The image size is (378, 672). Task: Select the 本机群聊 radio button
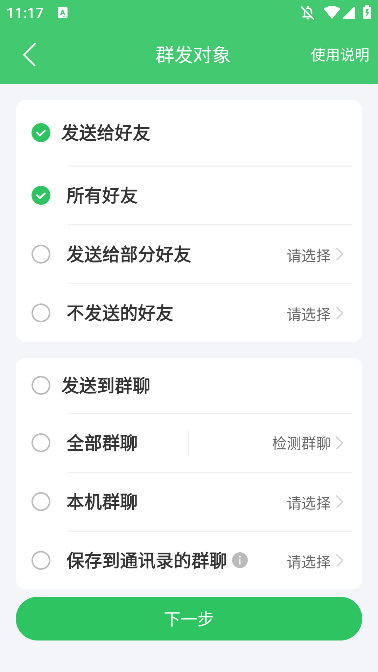41,501
